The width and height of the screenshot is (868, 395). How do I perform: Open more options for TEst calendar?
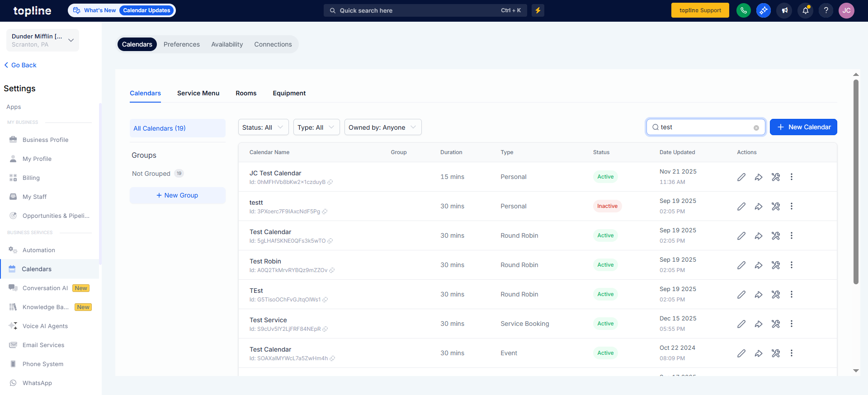(x=792, y=294)
